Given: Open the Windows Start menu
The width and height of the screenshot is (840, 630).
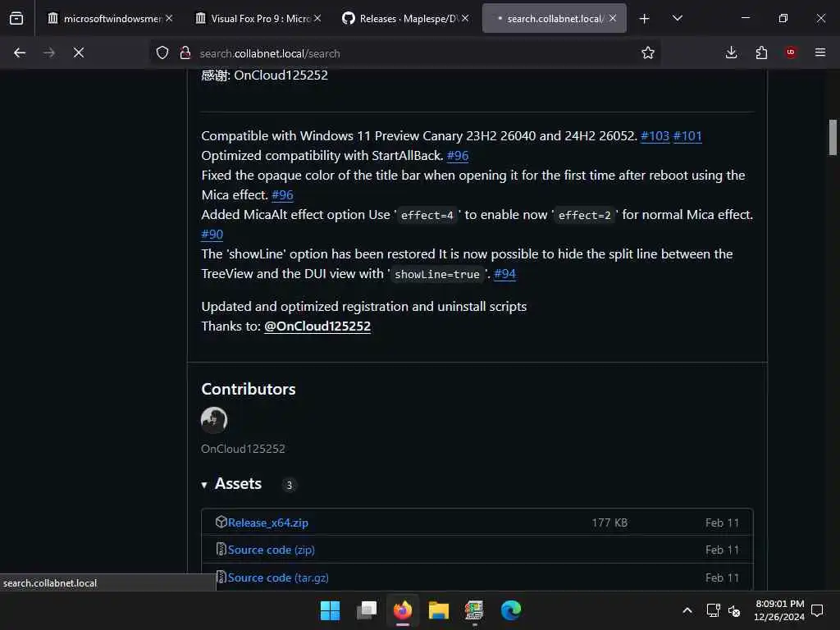Looking at the screenshot, I should [x=330, y=610].
